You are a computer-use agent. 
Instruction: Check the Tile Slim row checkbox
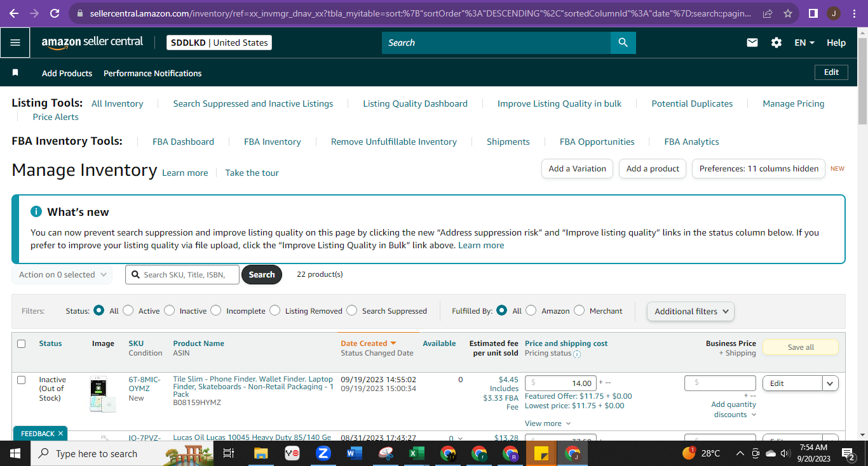point(22,380)
